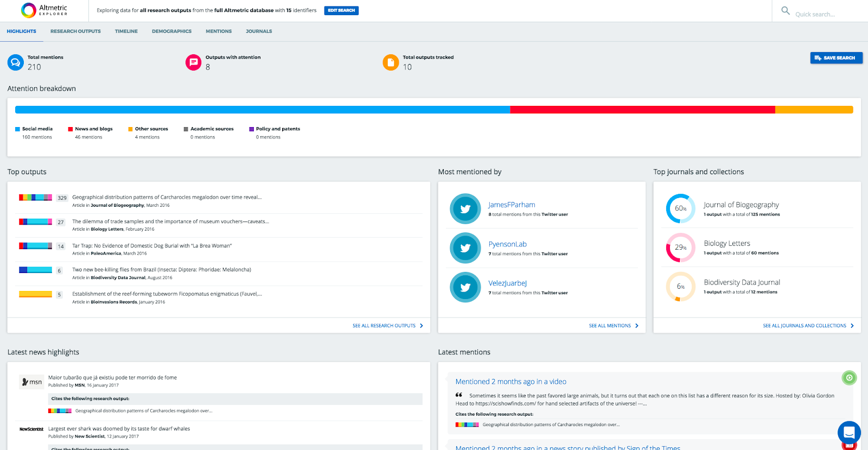Open the Demographics tab
The width and height of the screenshot is (868, 450).
pos(171,31)
